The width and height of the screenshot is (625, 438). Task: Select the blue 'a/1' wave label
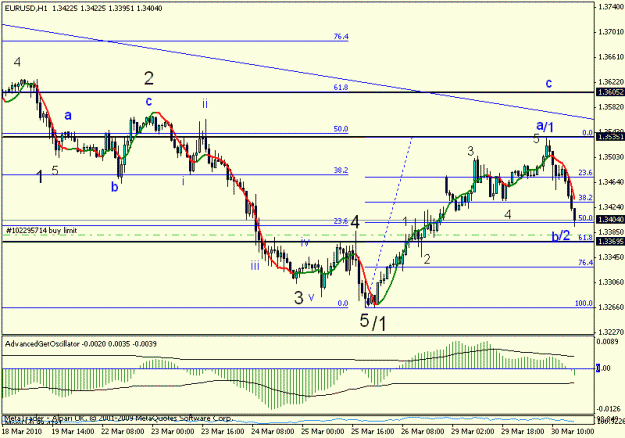point(545,126)
